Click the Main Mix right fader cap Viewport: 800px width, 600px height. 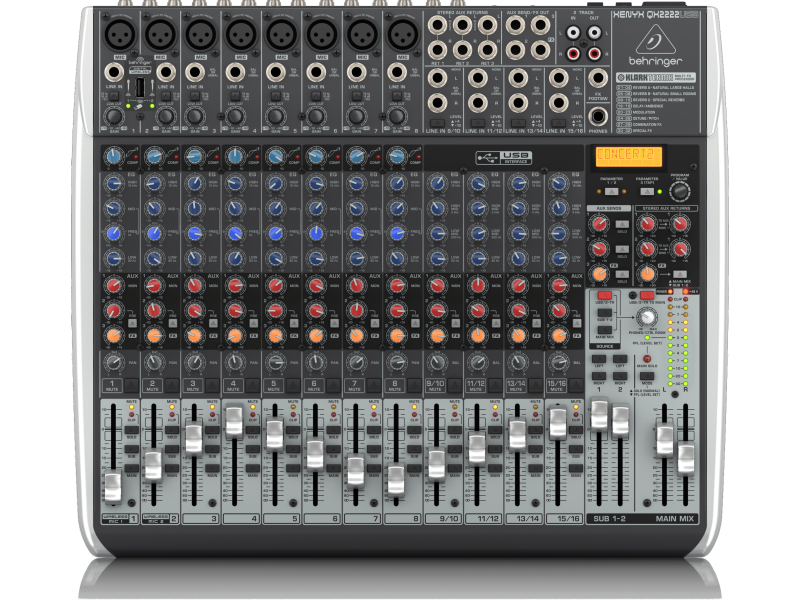[686, 459]
